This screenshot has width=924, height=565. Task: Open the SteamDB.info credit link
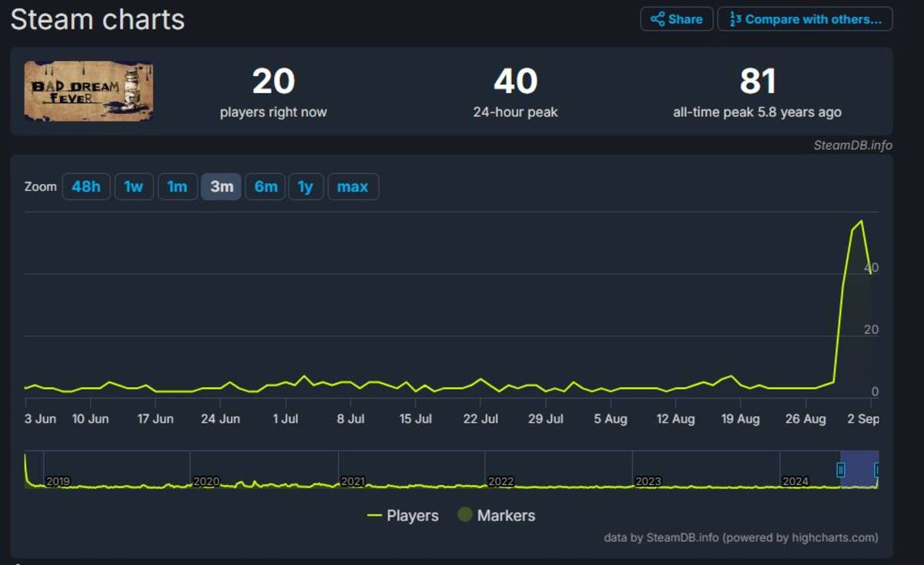852,145
